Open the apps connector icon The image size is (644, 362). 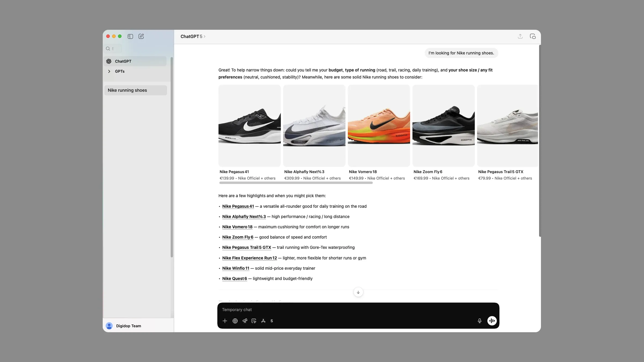[x=263, y=321]
